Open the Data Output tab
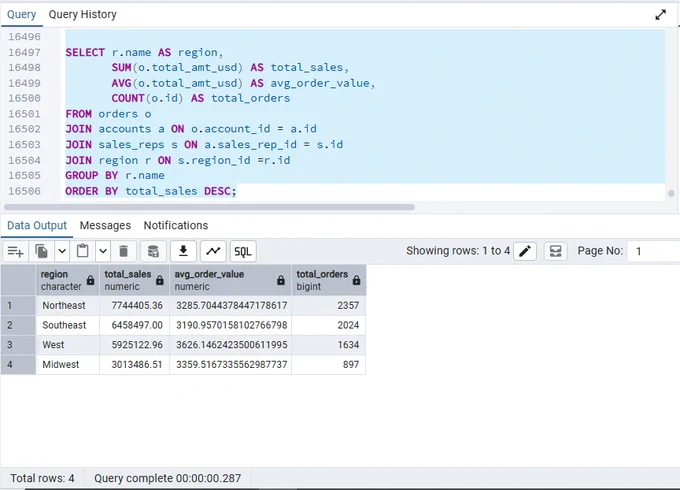This screenshot has width=680, height=490. 37,225
